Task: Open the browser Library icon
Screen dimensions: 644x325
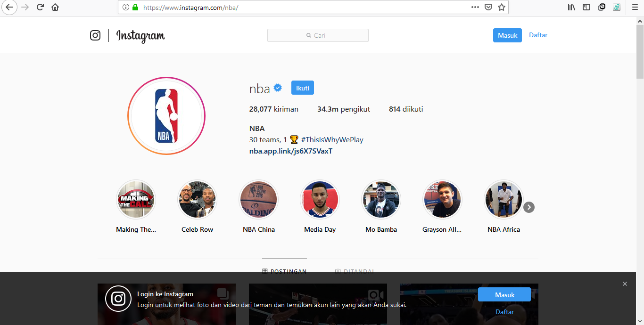Action: (571, 7)
